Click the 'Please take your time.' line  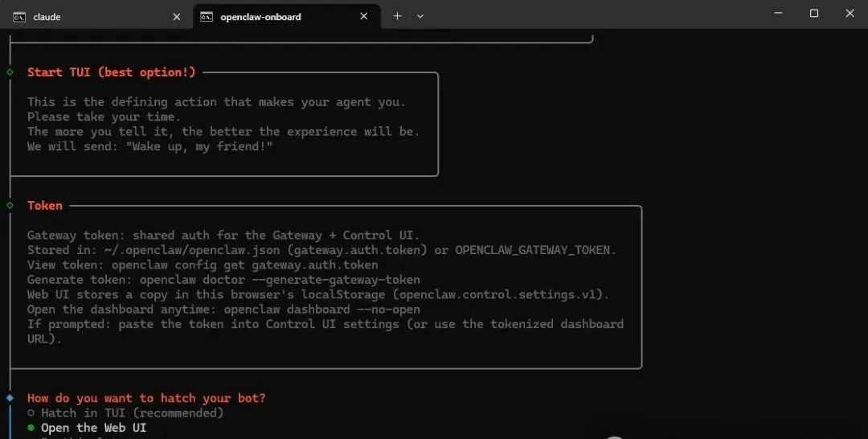[x=104, y=117]
